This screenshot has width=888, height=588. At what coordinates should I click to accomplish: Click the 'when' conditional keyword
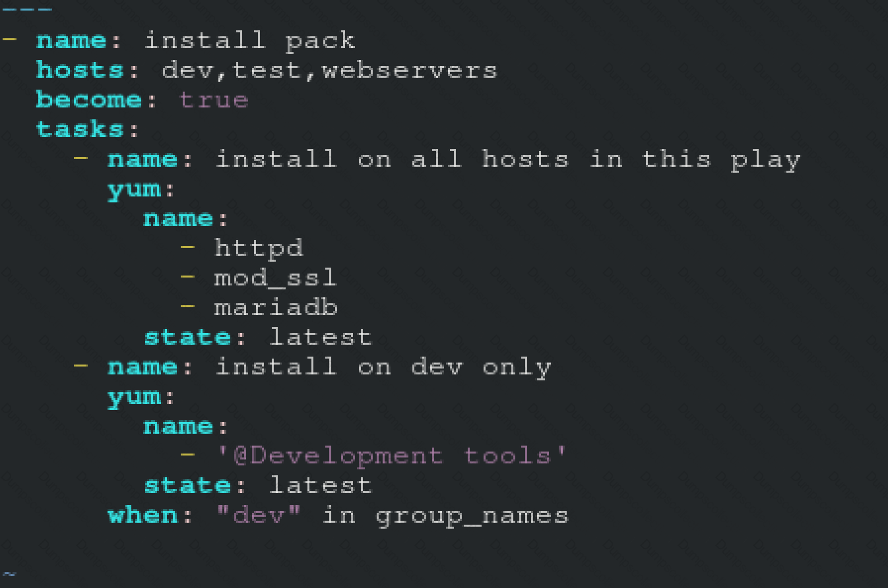click(x=143, y=515)
